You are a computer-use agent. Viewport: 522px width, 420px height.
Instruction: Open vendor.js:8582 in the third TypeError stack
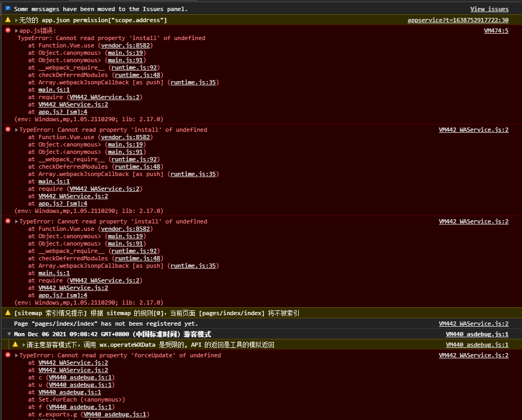(125, 229)
